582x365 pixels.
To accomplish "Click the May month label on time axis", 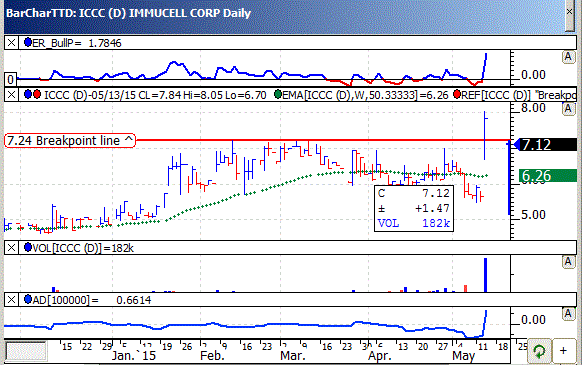I will [463, 356].
